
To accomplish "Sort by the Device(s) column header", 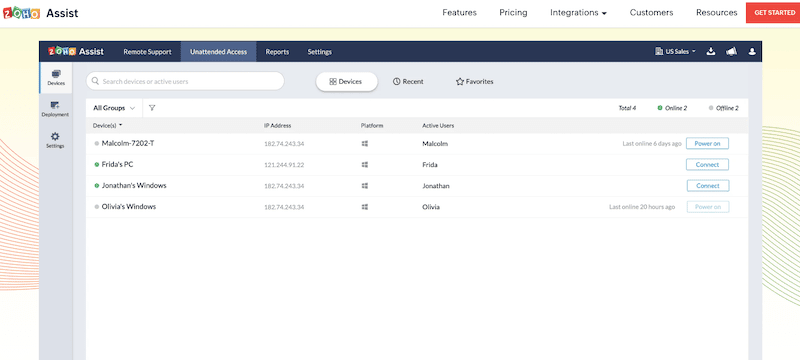I will click(x=108, y=125).
